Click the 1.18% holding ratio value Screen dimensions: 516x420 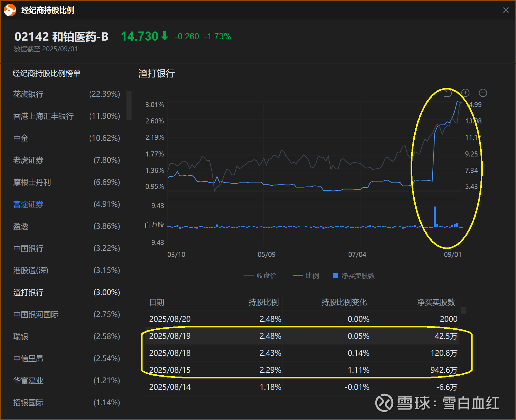270,387
